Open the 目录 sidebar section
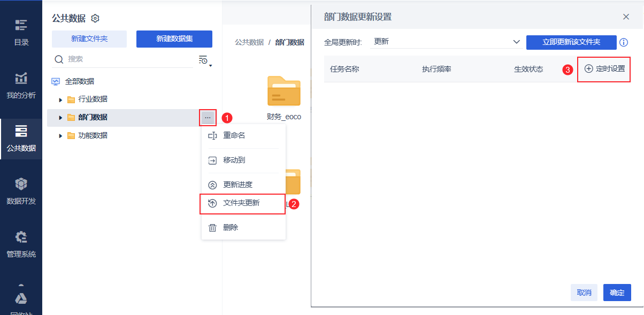Image resolution: width=644 pixels, height=315 pixels. 21,33
